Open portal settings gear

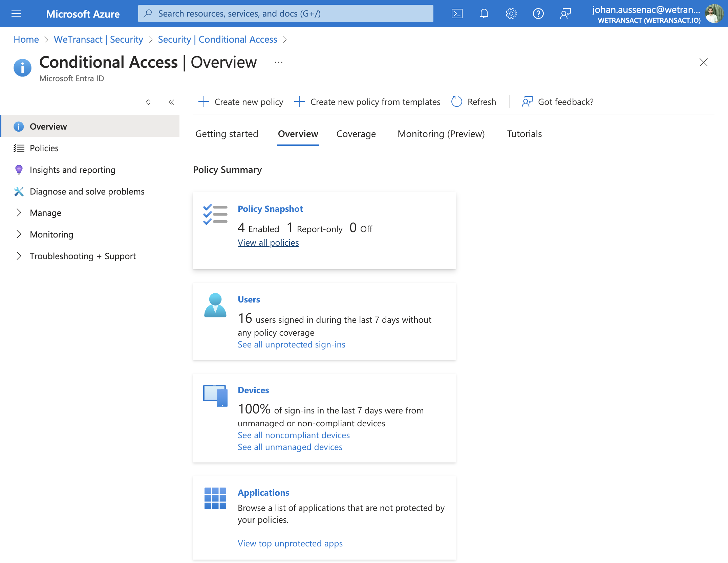(x=511, y=14)
